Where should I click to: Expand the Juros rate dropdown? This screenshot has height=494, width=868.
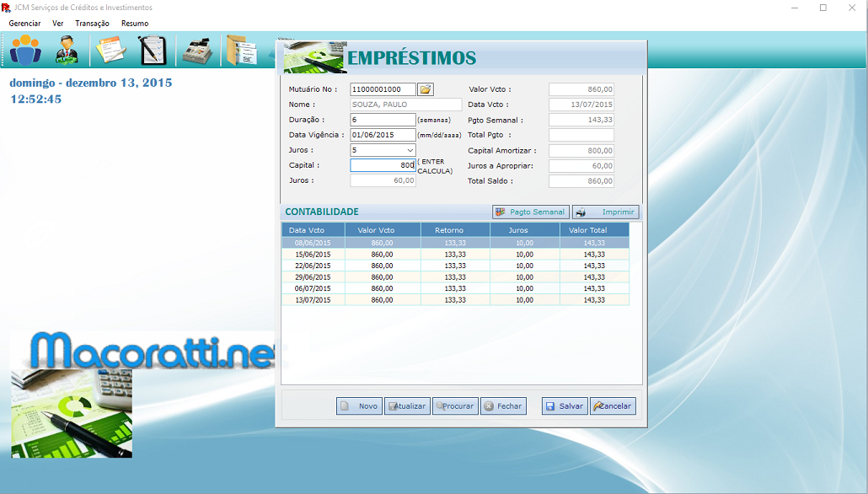coord(410,150)
